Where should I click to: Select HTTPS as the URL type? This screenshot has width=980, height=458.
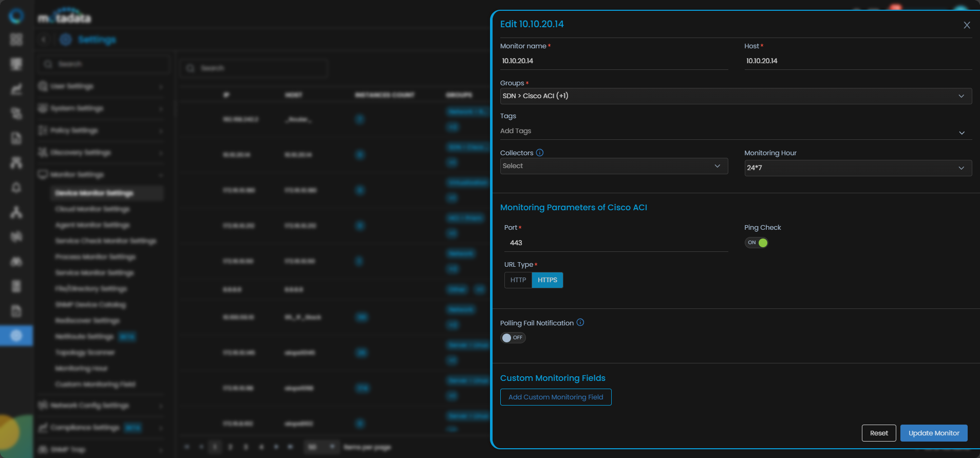point(548,280)
